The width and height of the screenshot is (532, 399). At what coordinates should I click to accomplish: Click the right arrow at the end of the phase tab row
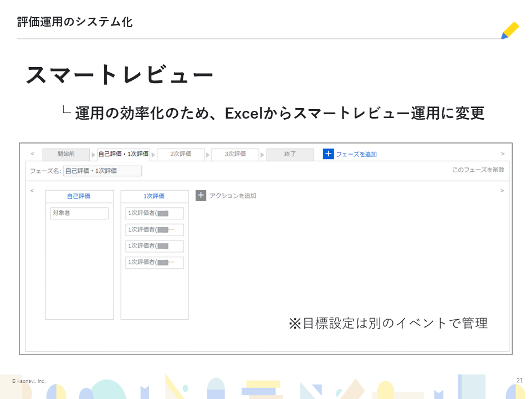pos(502,154)
